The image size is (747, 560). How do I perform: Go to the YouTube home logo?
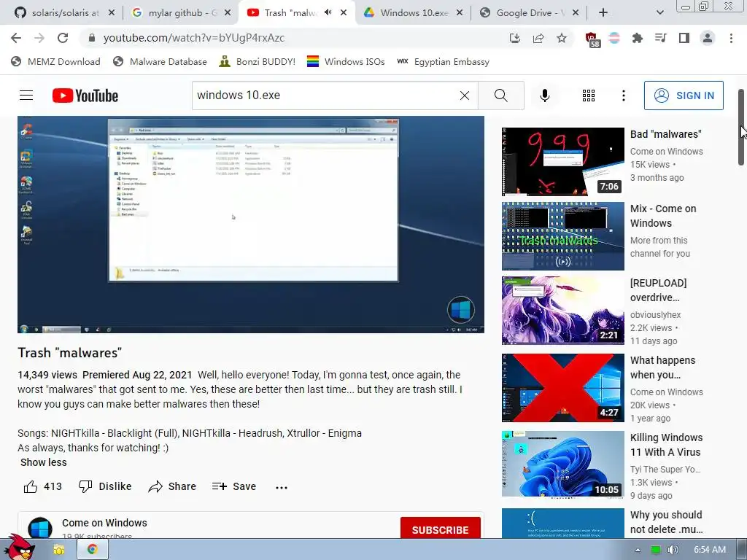(85, 96)
